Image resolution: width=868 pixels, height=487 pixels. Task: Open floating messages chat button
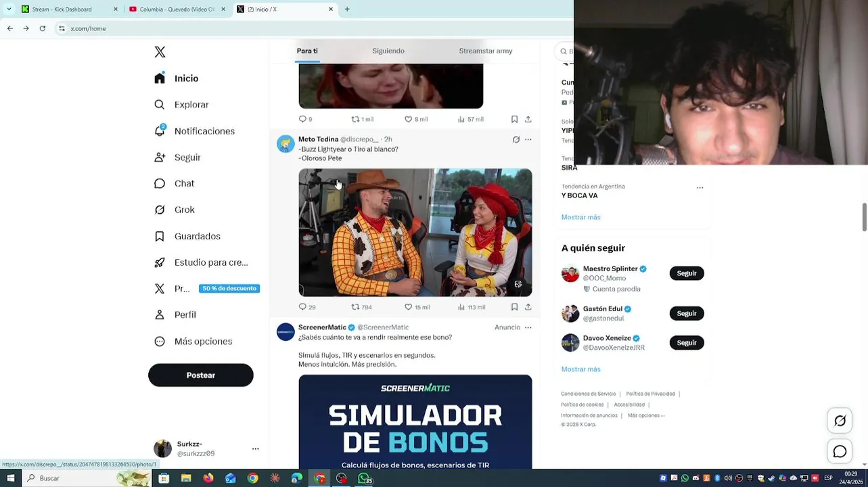[x=840, y=452]
